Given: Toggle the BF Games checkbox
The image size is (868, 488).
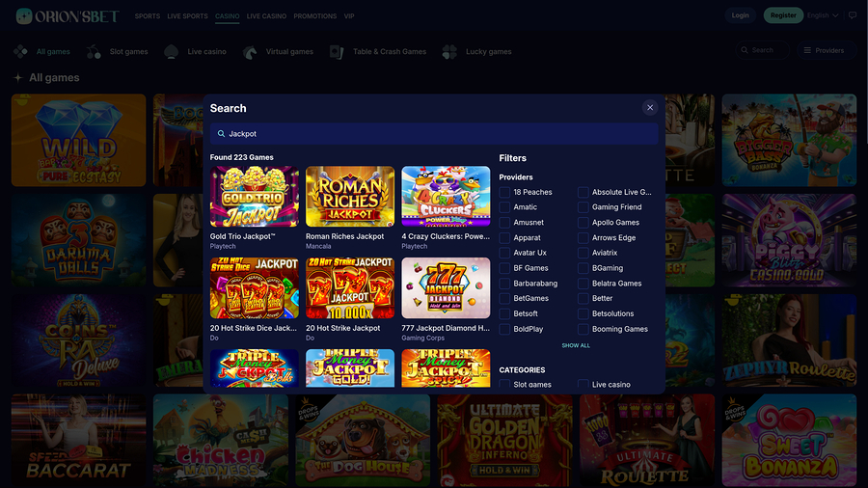Looking at the screenshot, I should coord(504,268).
